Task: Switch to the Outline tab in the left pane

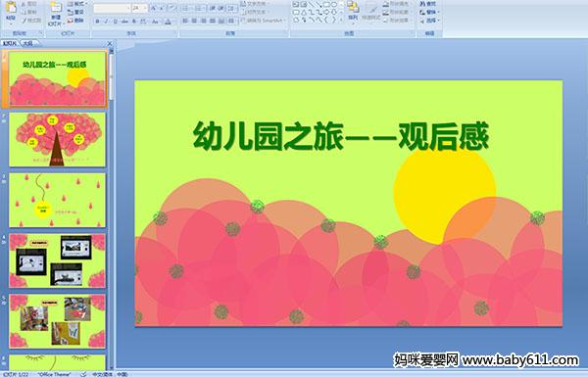Action: [x=27, y=43]
